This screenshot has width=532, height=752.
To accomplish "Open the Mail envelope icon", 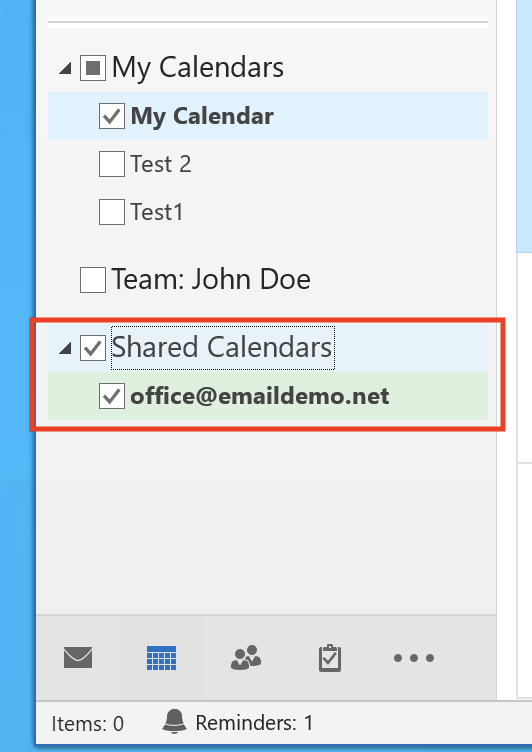I will click(78, 658).
